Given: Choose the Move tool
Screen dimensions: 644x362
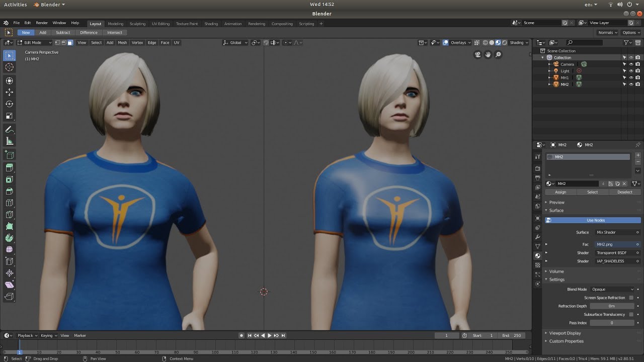Looking at the screenshot, I should coord(10,92).
